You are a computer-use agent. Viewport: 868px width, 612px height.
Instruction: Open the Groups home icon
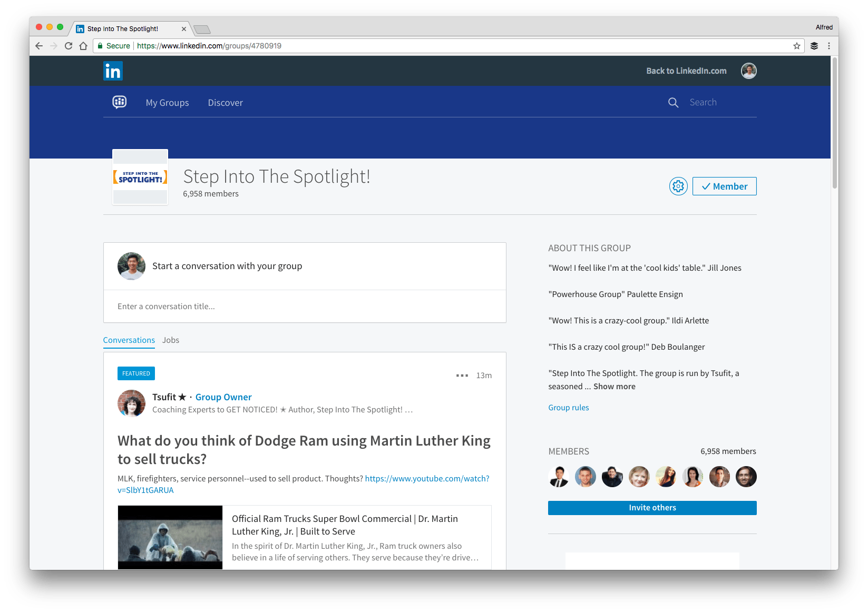(x=120, y=102)
